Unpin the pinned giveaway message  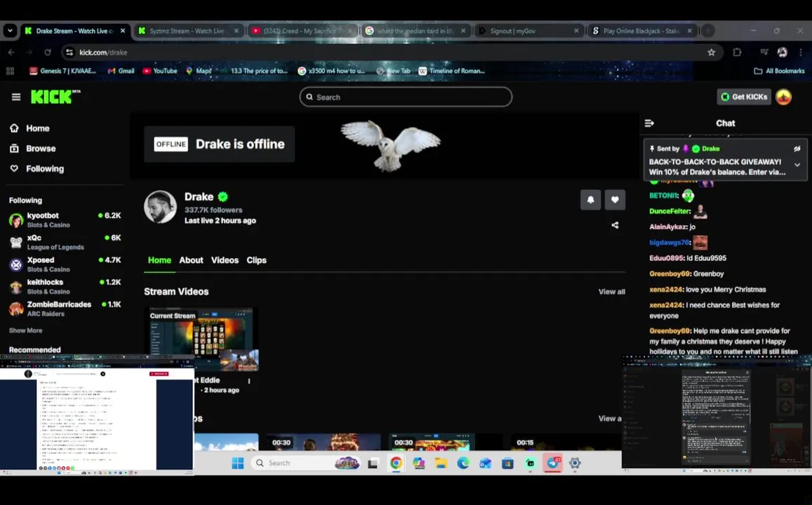point(797,149)
